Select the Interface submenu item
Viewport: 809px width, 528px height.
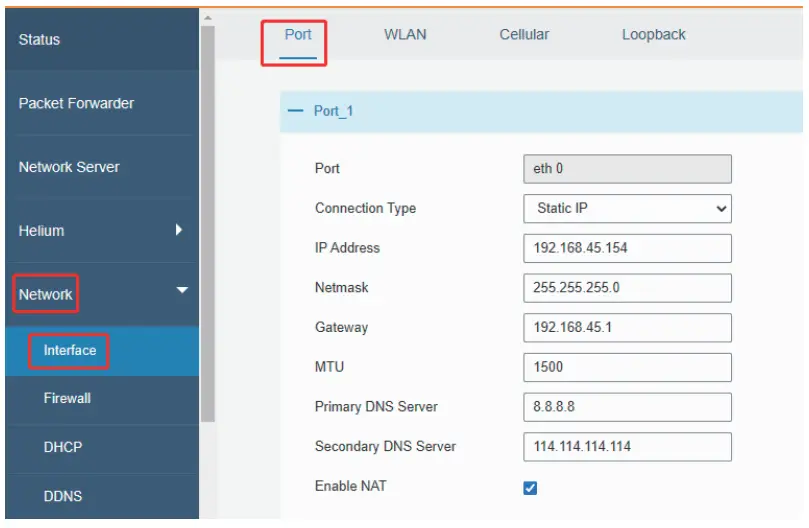coord(70,350)
